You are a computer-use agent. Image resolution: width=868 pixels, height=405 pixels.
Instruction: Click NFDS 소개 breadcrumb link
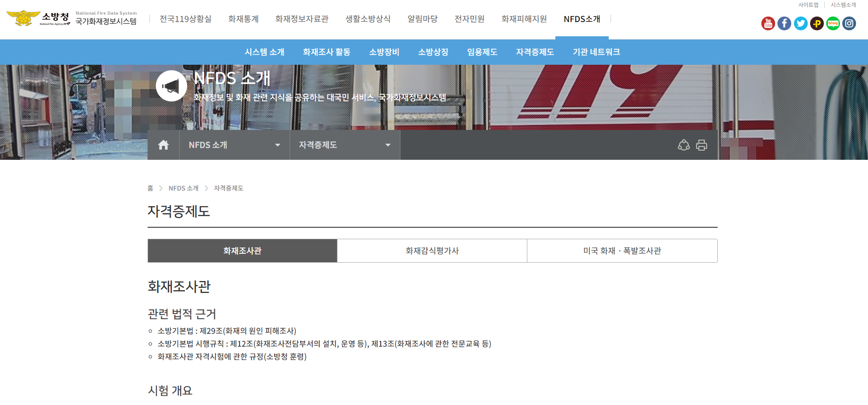click(x=183, y=188)
